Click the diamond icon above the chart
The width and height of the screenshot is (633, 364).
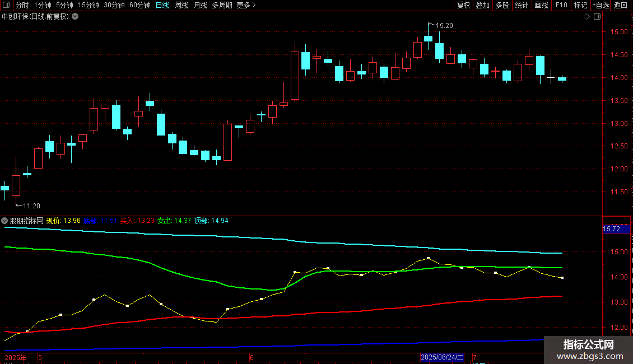coord(587,17)
